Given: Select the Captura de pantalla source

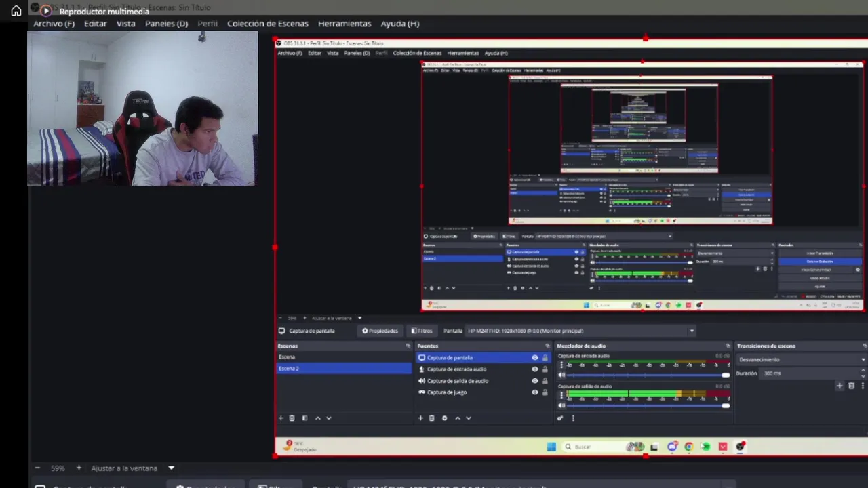Looking at the screenshot, I should tap(484, 358).
